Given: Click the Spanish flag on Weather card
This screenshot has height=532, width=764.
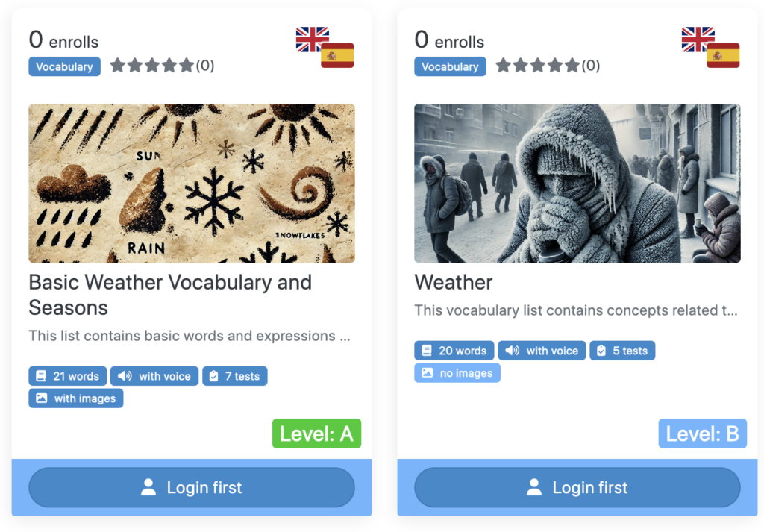Looking at the screenshot, I should [x=723, y=55].
